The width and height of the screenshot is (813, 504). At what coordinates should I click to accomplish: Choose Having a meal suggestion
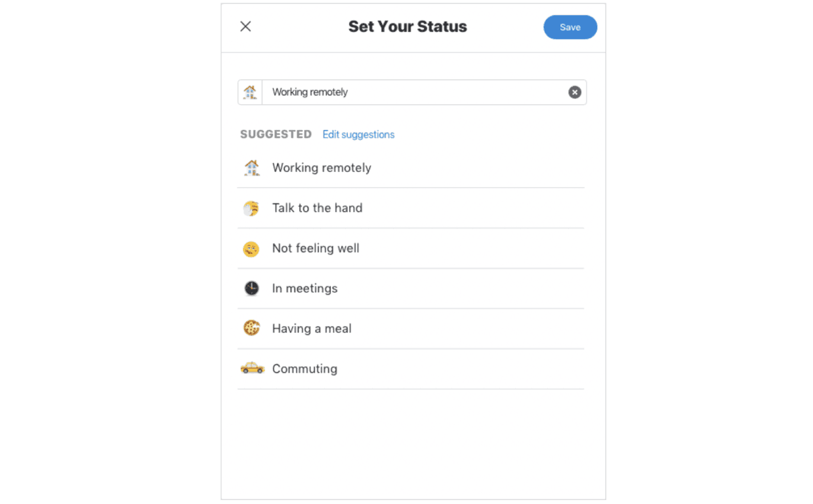(411, 329)
